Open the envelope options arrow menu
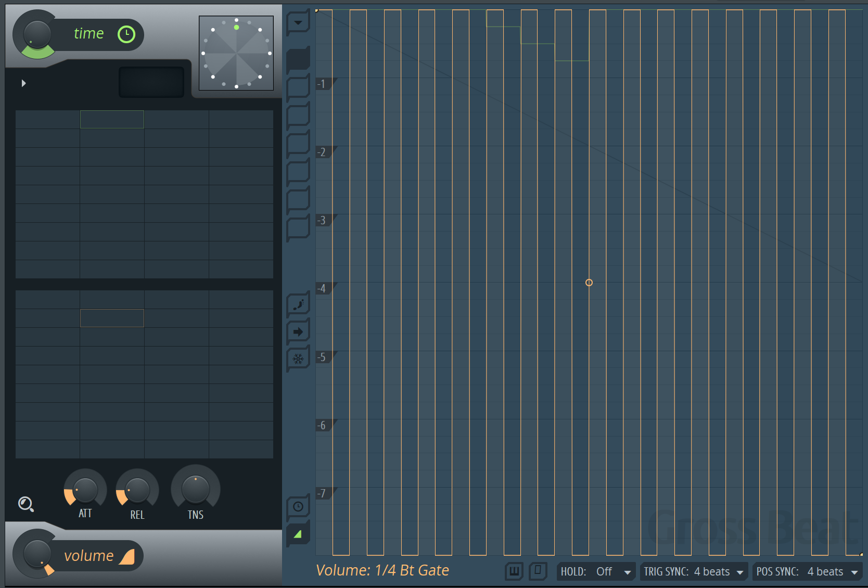Screen dimensions: 868x588 [x=298, y=23]
